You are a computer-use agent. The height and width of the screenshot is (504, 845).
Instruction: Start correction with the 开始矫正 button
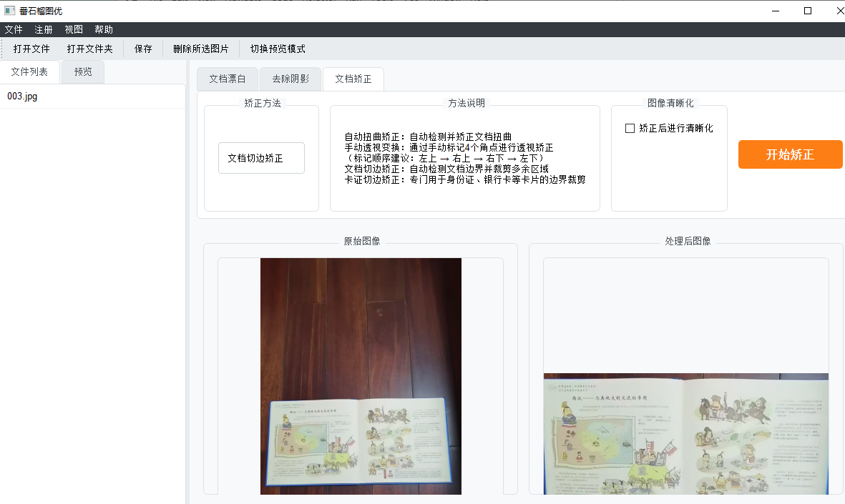pyautogui.click(x=790, y=154)
